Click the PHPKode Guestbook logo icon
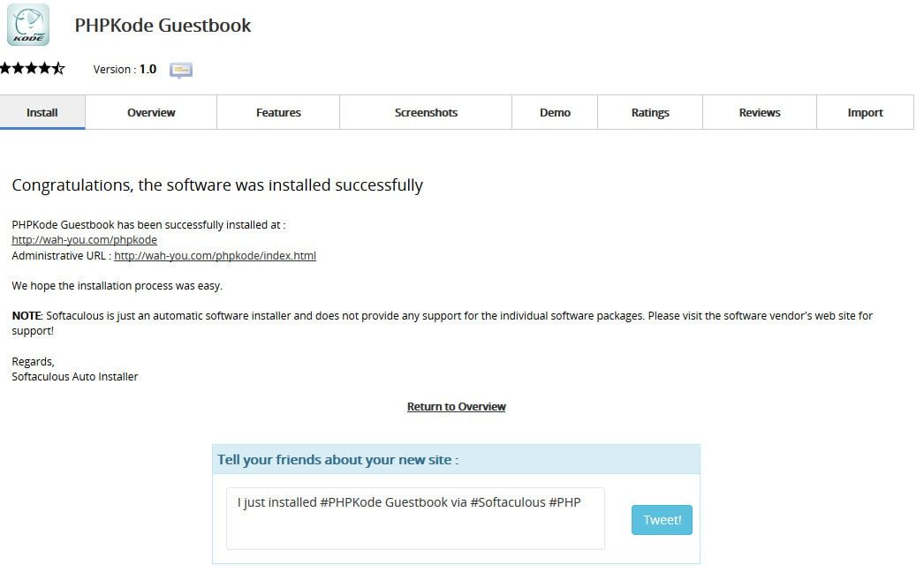 coord(28,25)
